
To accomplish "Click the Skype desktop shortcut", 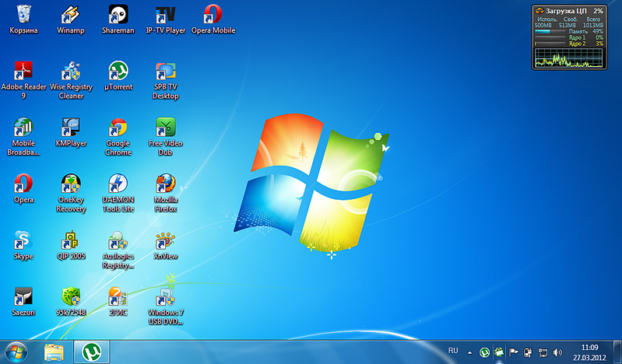I will pyautogui.click(x=23, y=240).
